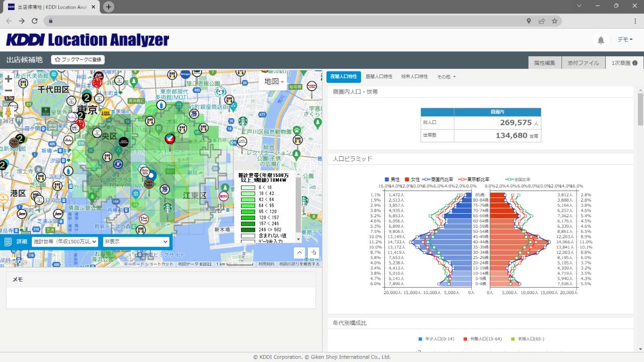644x362 pixels.
Task: Zoom out the map with minus button
Action: pos(9,91)
